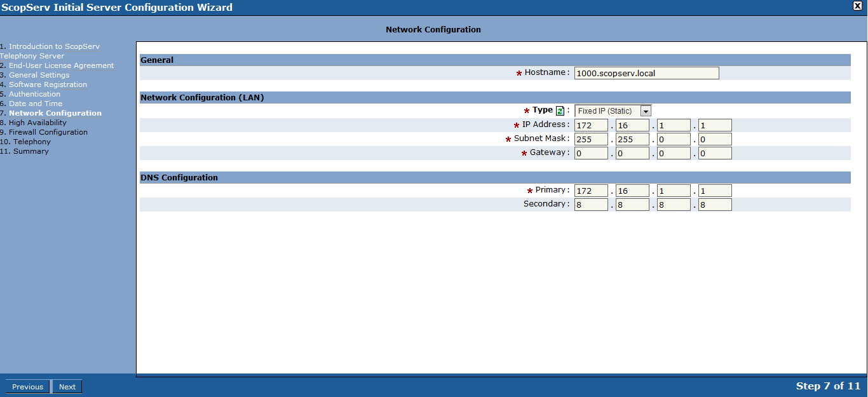868x397 pixels.
Task: Click the third octet of Secondary DNS
Action: pyautogui.click(x=674, y=205)
